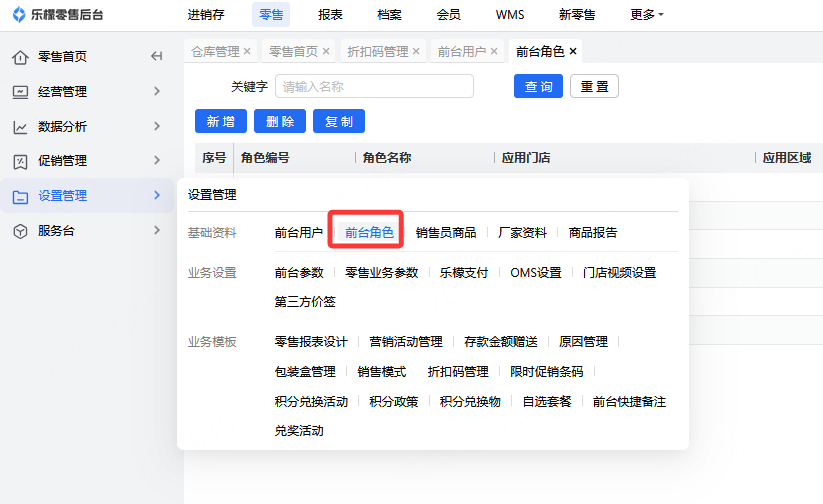Open 零售业务参数 link
The width and height of the screenshot is (823, 504).
(382, 272)
